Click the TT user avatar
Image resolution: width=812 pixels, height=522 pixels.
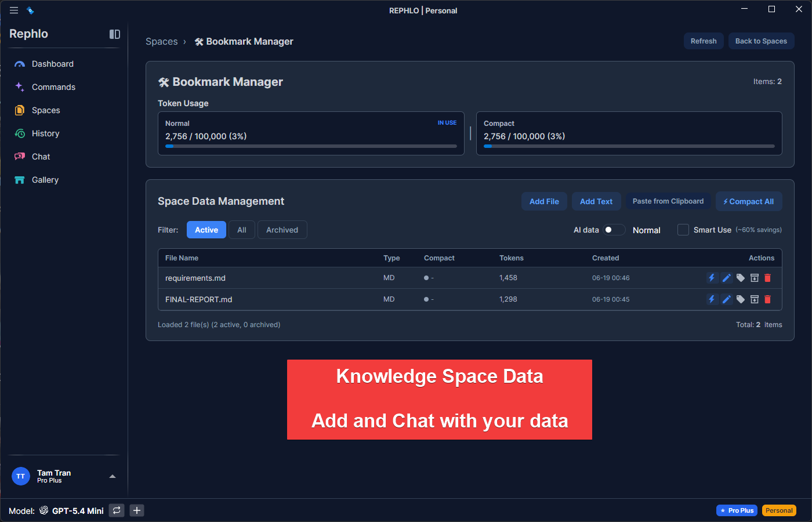coord(21,476)
